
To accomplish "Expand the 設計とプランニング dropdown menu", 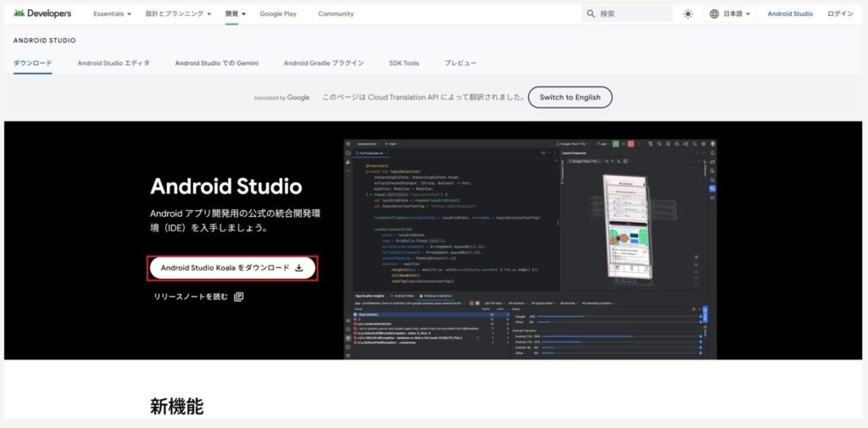I will [178, 14].
